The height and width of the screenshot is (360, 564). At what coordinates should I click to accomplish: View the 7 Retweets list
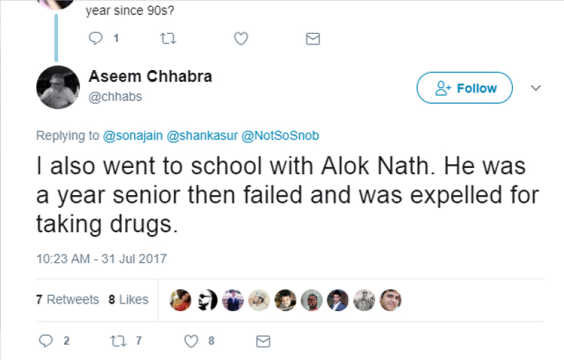tap(68, 299)
